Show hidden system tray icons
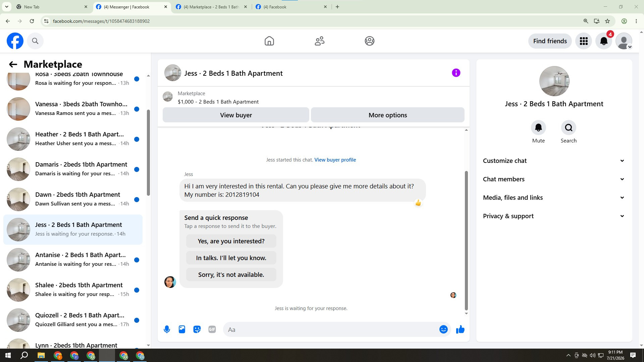This screenshot has width=644, height=362. coord(568,355)
